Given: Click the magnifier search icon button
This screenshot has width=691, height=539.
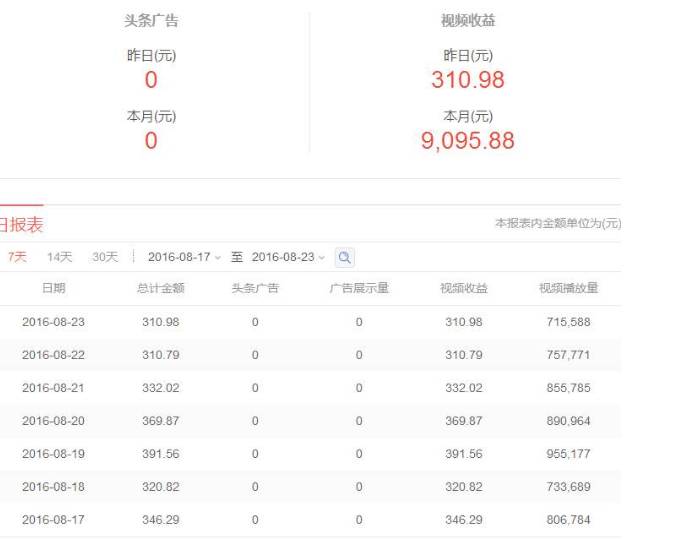Looking at the screenshot, I should coord(345,257).
